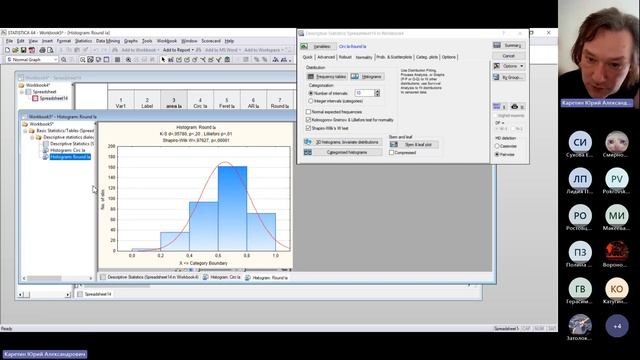
Task: Click the checkmark icon in graph toolbar
Action: pos(219,60)
